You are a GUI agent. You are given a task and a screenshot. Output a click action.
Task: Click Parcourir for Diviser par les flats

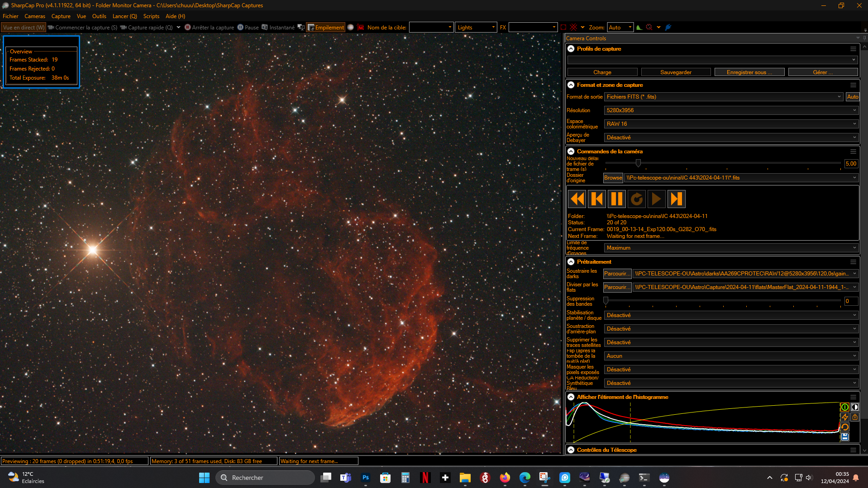pos(617,287)
